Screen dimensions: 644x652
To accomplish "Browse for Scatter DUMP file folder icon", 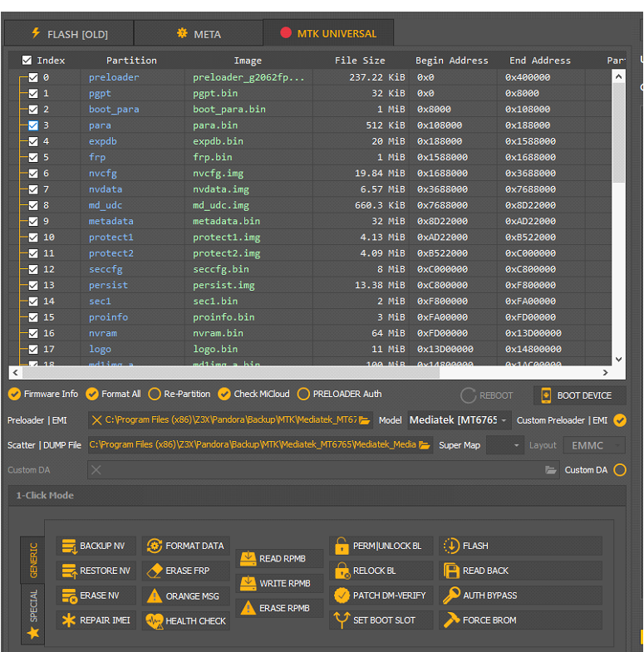I will pyautogui.click(x=425, y=445).
